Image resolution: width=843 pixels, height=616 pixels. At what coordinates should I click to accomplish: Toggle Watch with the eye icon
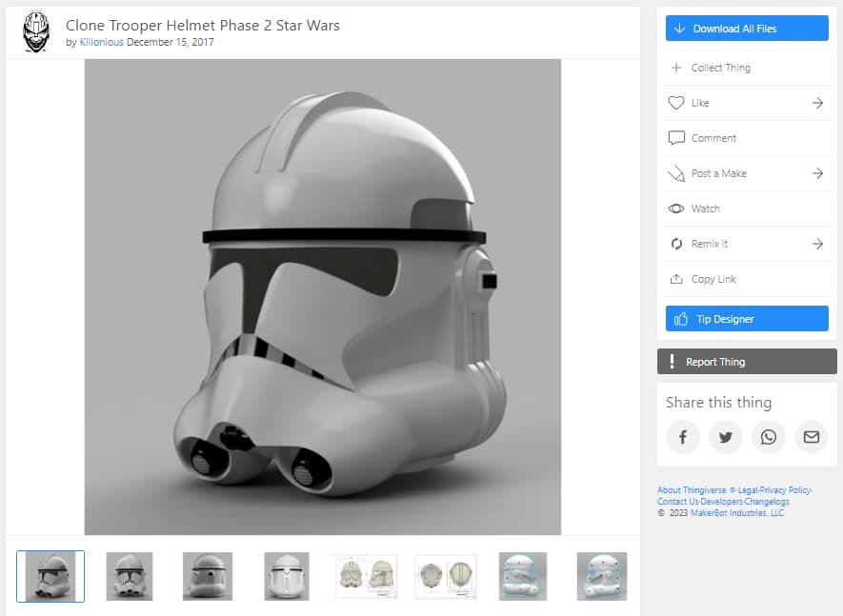pos(676,209)
